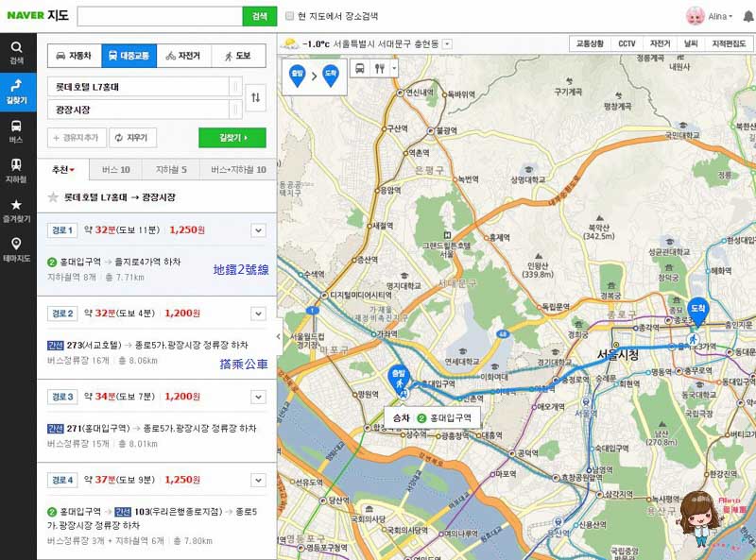Select 도보 walking travel mode

coord(238,56)
